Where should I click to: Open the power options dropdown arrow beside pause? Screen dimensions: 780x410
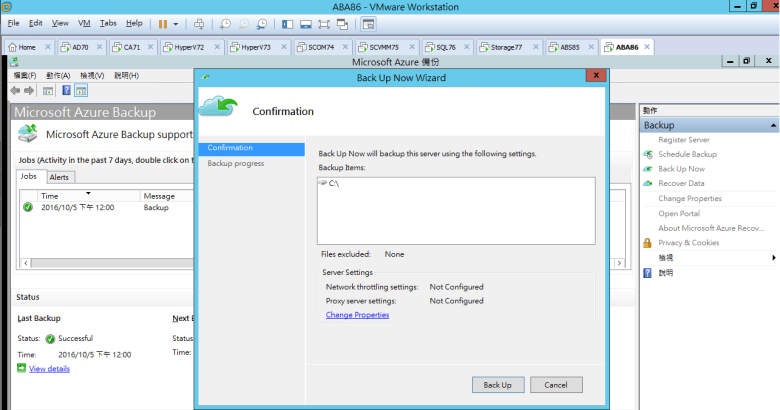177,23
